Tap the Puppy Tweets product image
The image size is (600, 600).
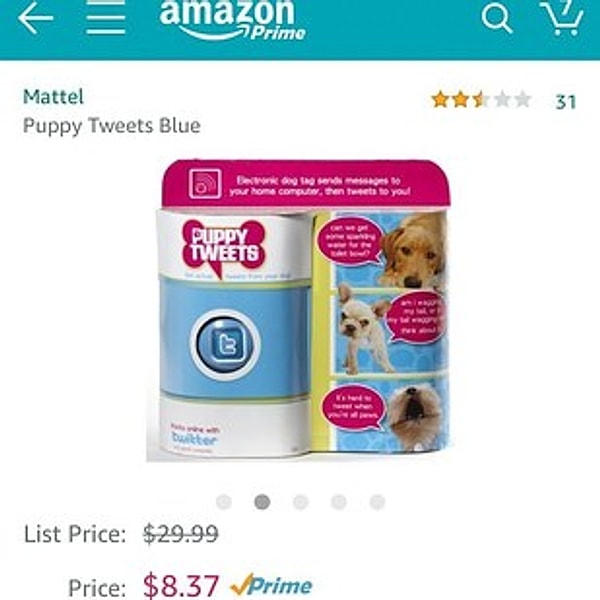(298, 310)
